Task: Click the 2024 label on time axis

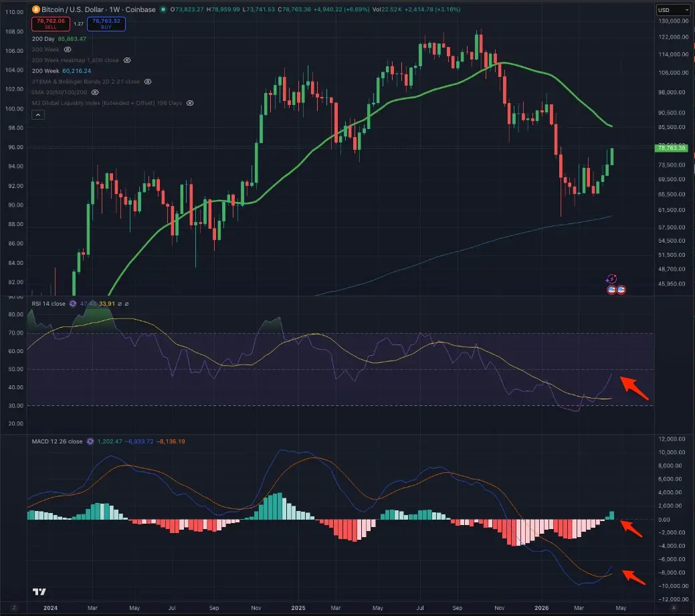Action: (50, 608)
